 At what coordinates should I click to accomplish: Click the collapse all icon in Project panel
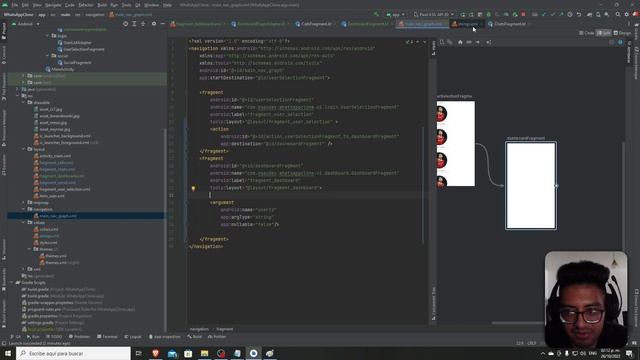coord(143,24)
